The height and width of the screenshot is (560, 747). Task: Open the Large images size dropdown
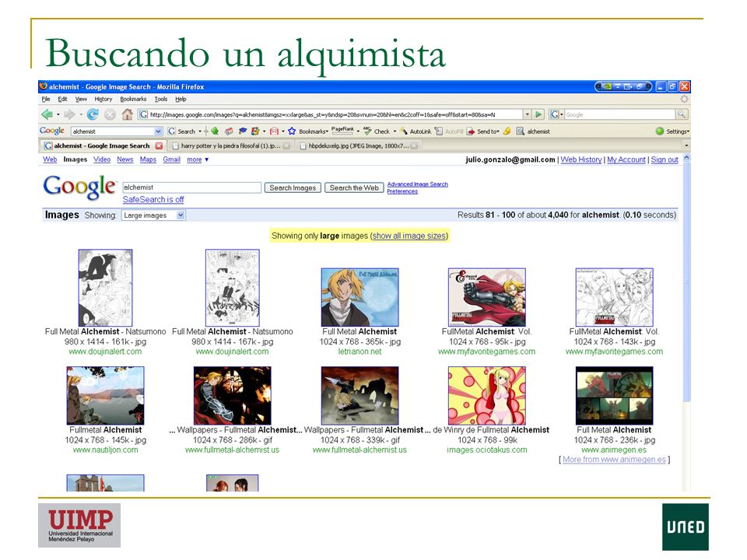[153, 215]
